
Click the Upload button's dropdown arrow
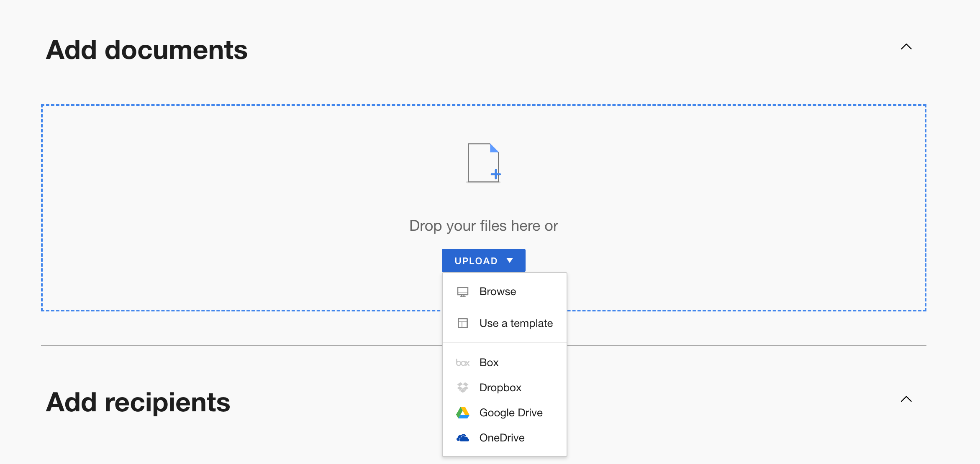pos(510,260)
